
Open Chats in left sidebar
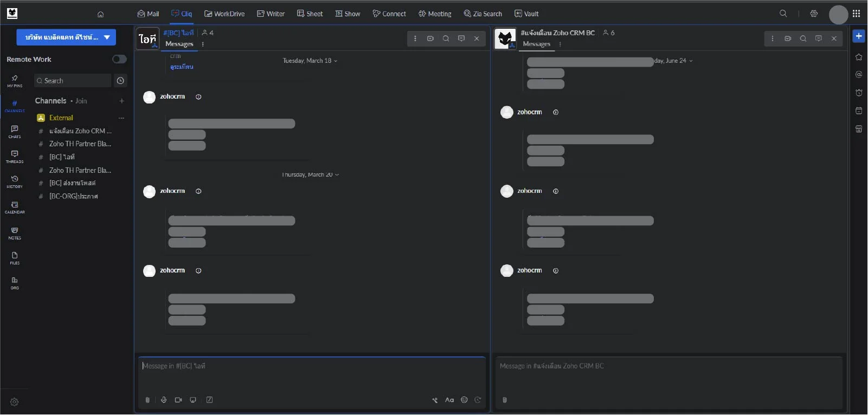tap(15, 132)
